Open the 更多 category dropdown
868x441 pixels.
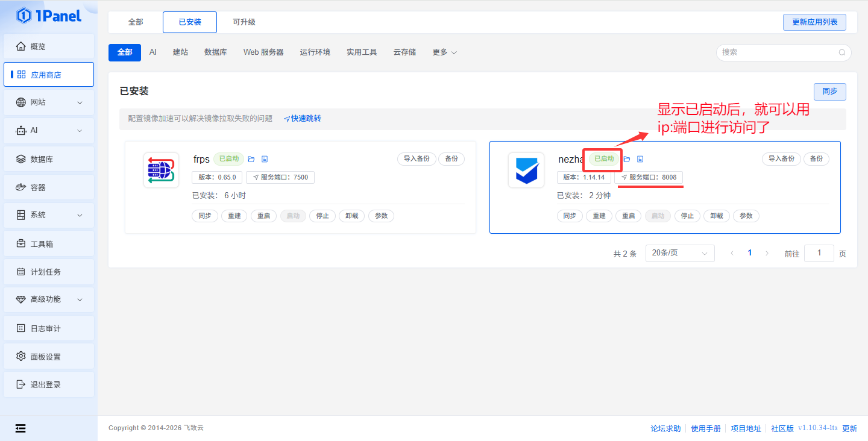444,52
